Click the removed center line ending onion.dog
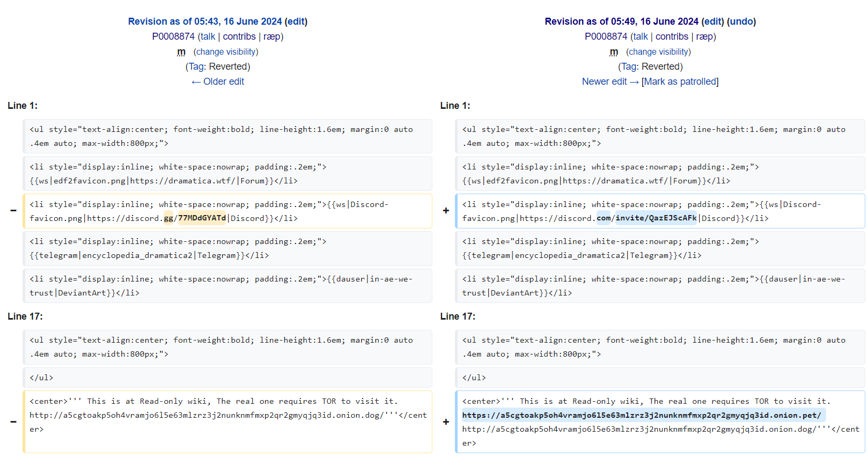The width and height of the screenshot is (868, 458). point(227,422)
